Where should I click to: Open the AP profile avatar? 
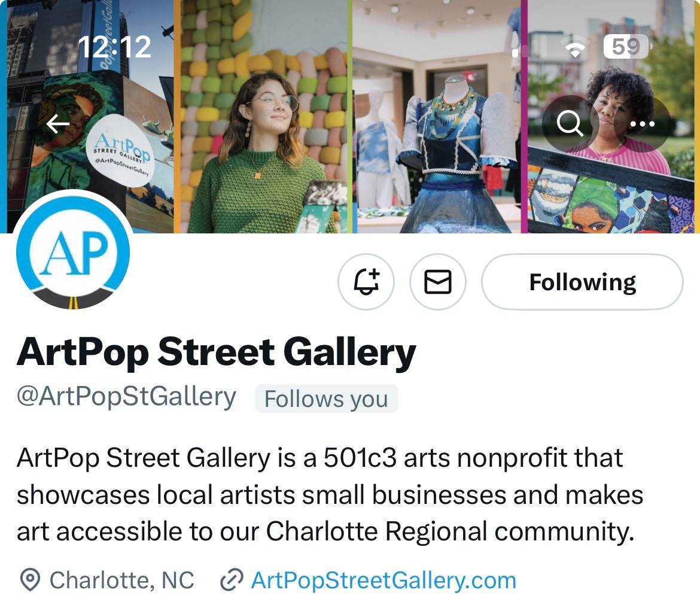click(73, 252)
